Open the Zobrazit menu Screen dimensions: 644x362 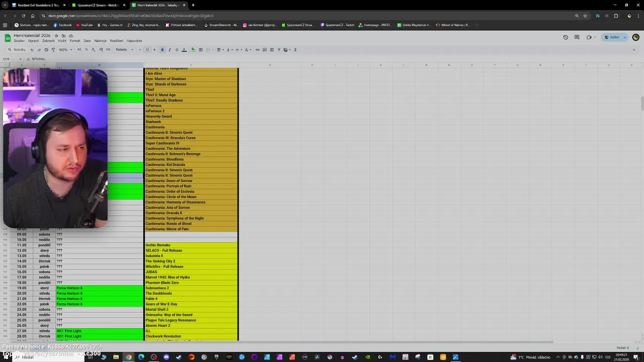point(48,41)
